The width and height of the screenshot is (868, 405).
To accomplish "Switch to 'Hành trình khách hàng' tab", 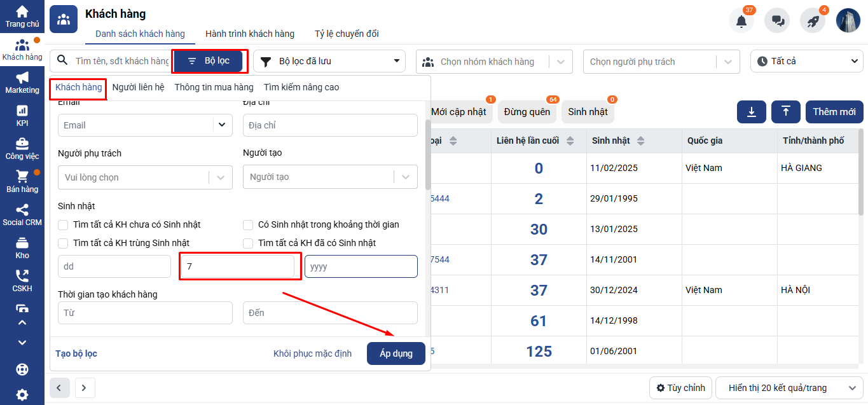I will (x=250, y=34).
